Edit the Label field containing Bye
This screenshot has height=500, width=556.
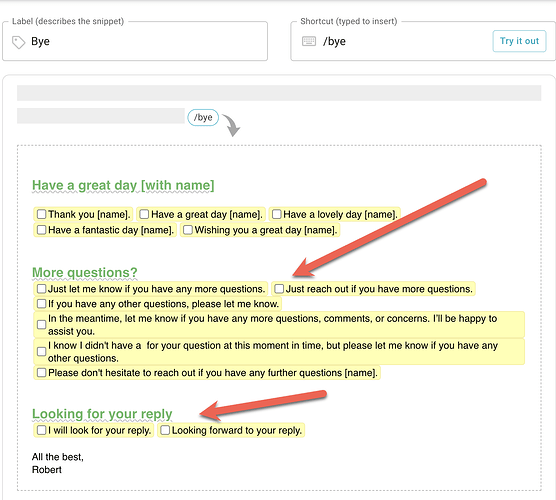(135, 41)
